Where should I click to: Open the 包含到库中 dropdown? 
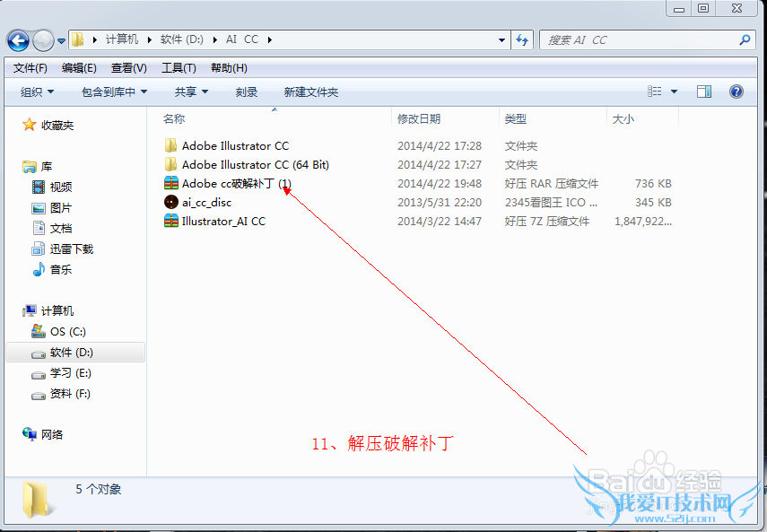coord(115,92)
